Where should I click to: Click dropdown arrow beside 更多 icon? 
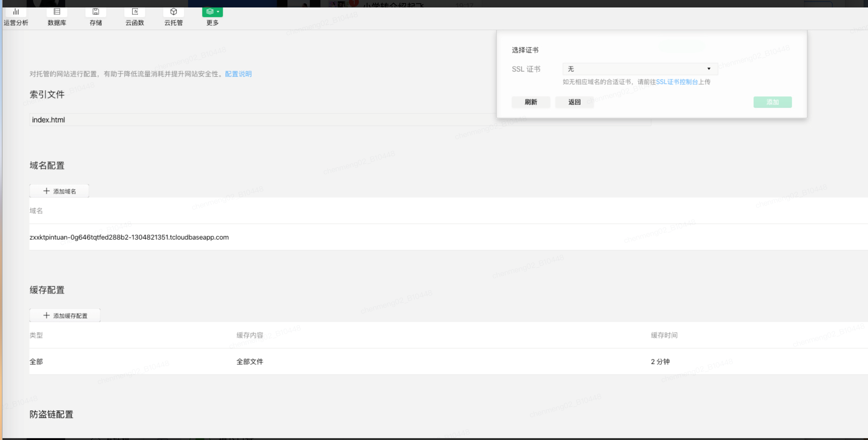click(x=218, y=12)
